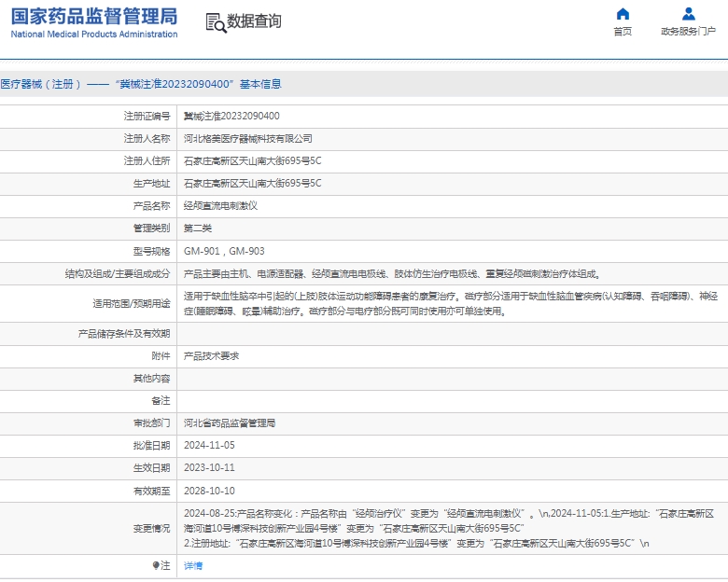The image size is (728, 582).
Task: Select the 产品主要由主机 composition text
Action: pos(392,274)
